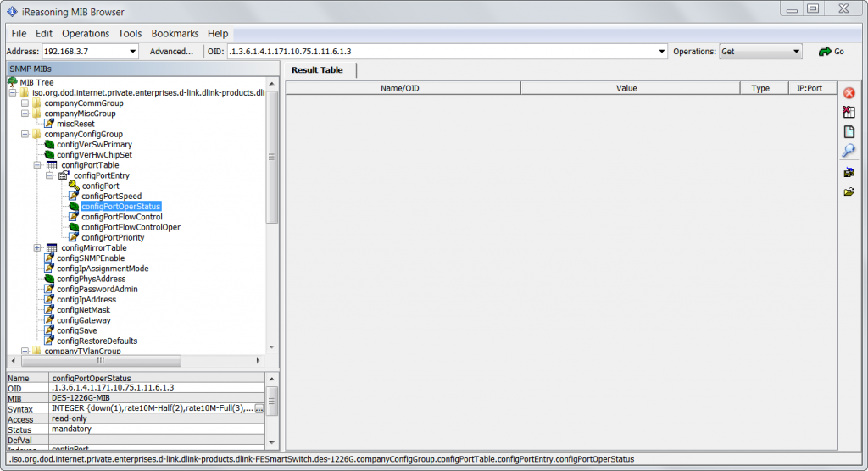
Task: Select configPortFlowControl in the tree
Action: 122,217
